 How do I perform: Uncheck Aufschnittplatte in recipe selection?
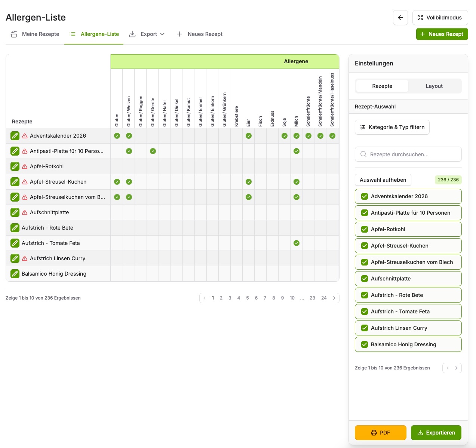pyautogui.click(x=365, y=279)
